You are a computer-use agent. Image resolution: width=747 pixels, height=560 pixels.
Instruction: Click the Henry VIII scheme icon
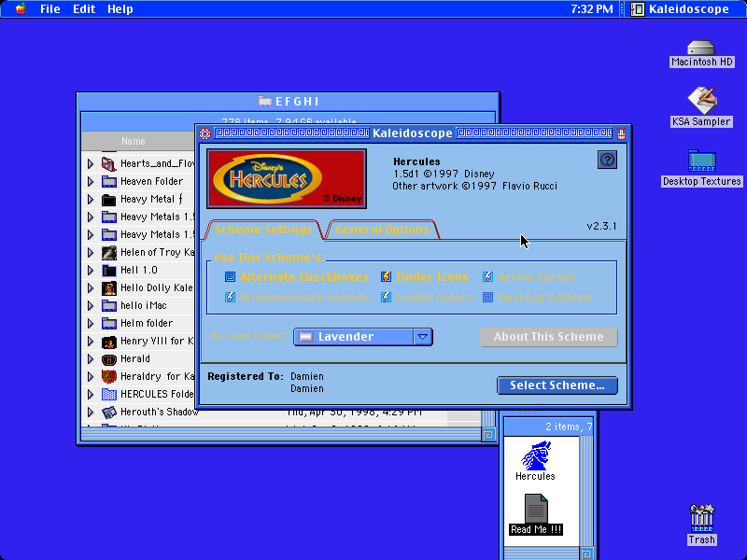click(109, 342)
